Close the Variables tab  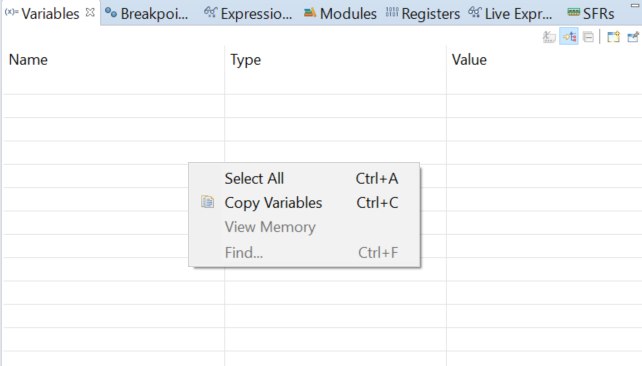click(x=90, y=13)
